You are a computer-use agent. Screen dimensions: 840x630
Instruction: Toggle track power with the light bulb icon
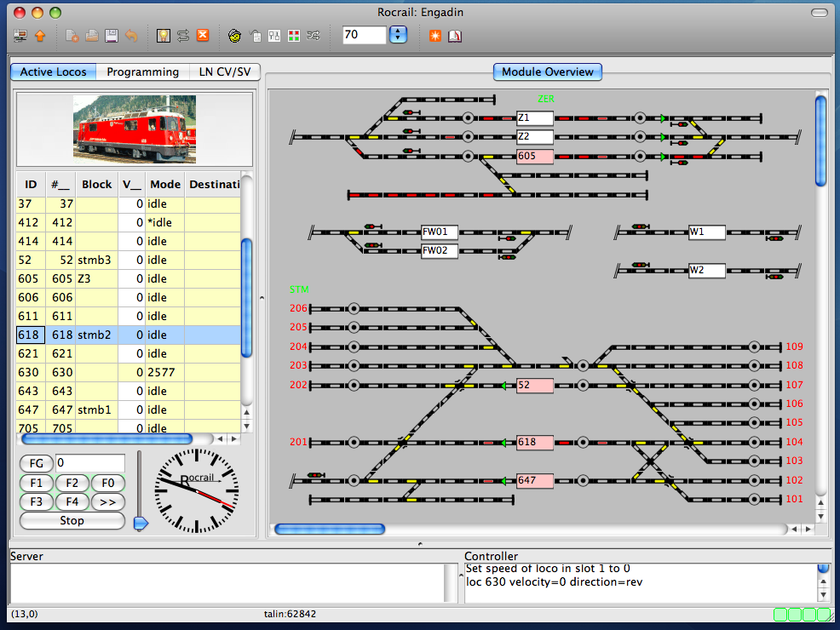click(x=164, y=36)
